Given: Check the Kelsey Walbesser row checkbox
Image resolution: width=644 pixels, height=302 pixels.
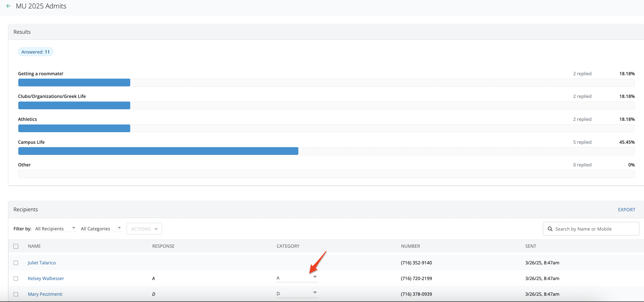Looking at the screenshot, I should (x=16, y=278).
